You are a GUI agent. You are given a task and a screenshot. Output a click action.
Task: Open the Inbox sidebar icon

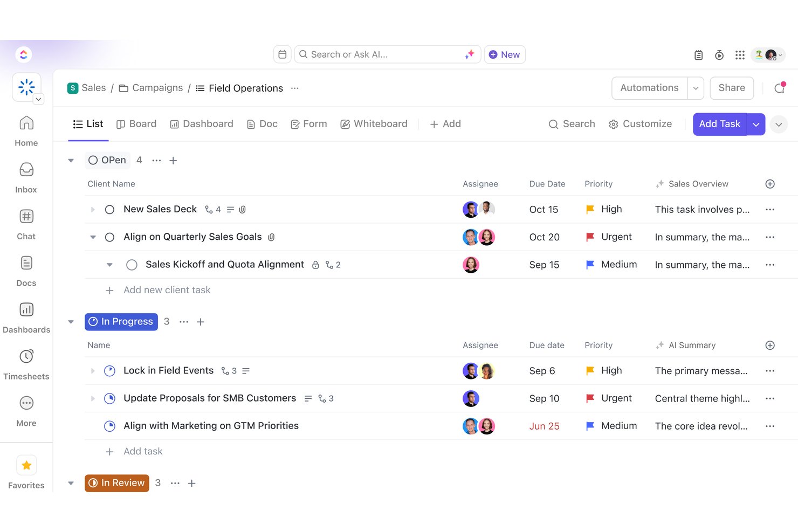[26, 170]
